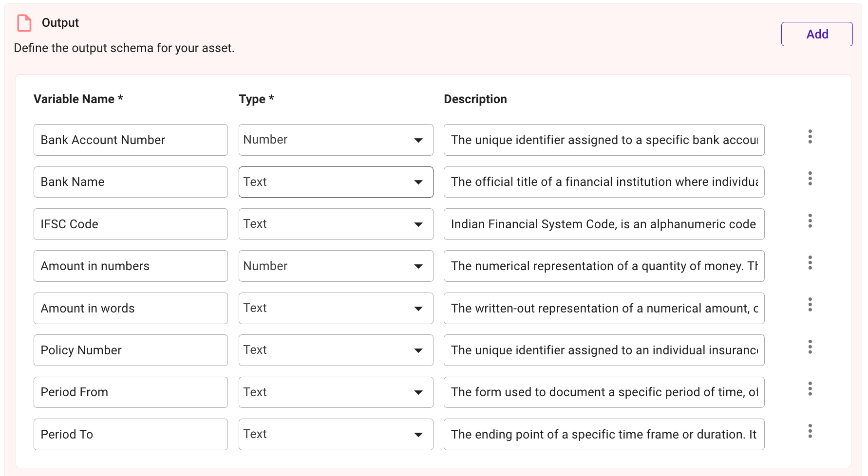Click description starting 'The unique identifier assigned to an individual'
This screenshot has height=476, width=868.
pos(604,350)
